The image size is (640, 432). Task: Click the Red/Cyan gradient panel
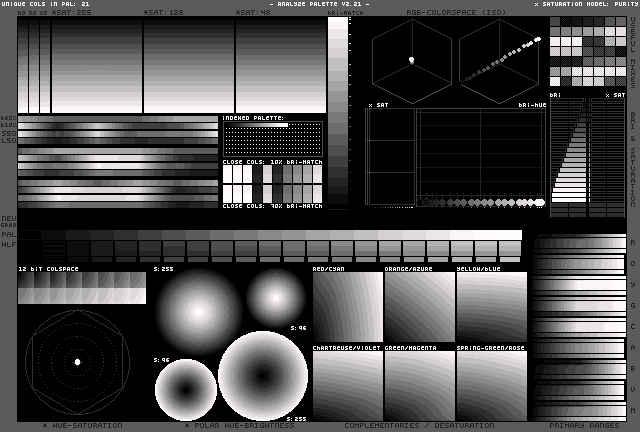(347, 307)
